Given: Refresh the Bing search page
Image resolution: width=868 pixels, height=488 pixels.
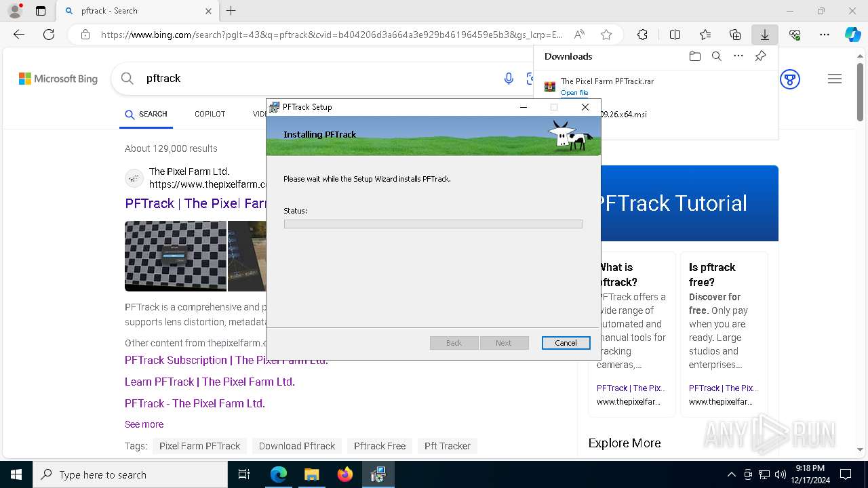Looking at the screenshot, I should tap(49, 35).
